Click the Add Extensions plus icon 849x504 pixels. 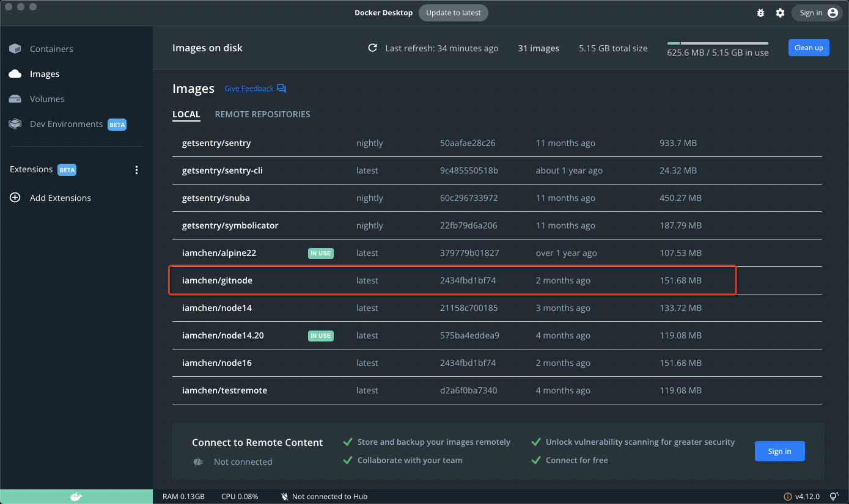pos(15,198)
